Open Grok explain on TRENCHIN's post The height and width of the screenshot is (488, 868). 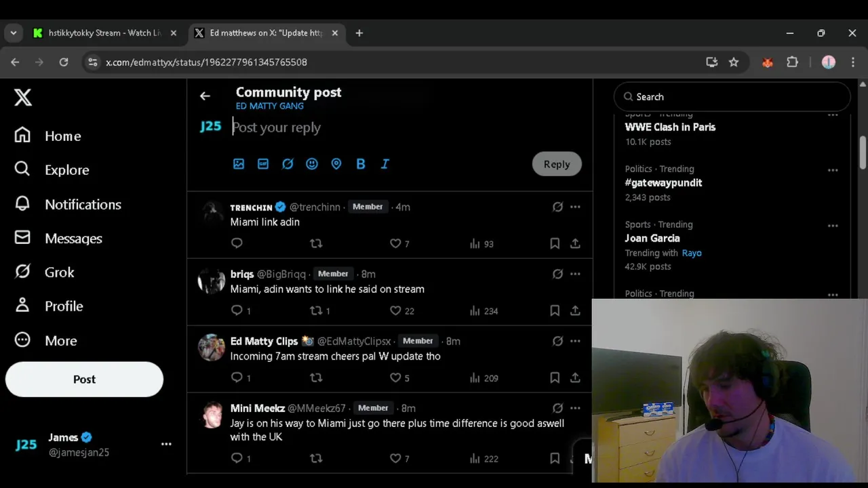pyautogui.click(x=557, y=207)
